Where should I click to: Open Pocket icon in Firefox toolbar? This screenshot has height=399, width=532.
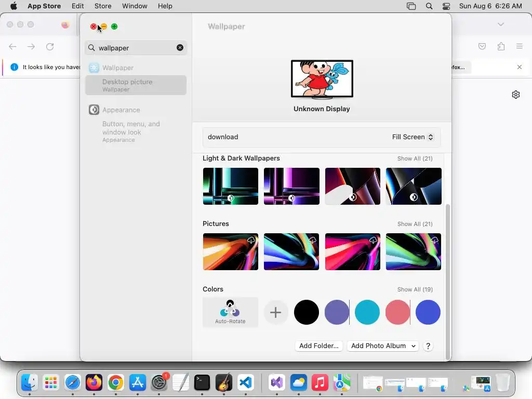(x=482, y=46)
